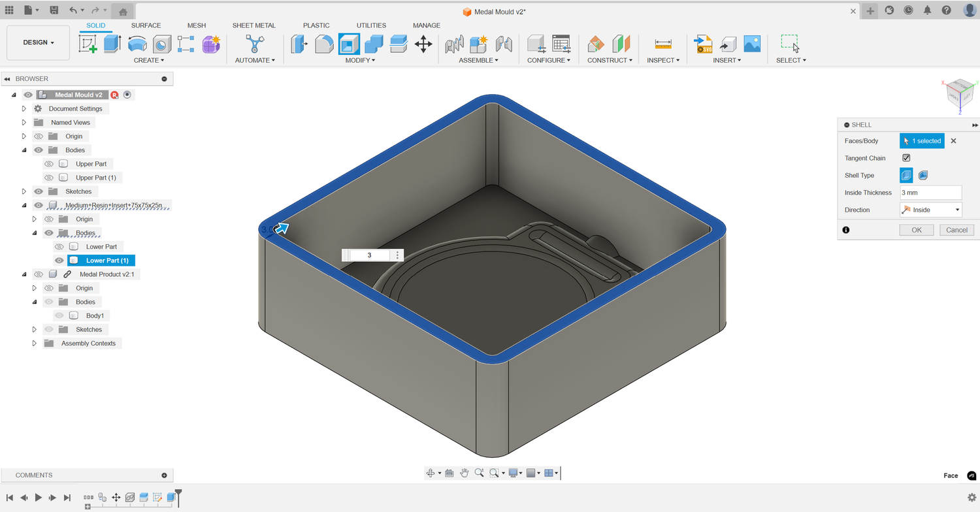Hide the Lower Part (1) body
Viewport: 980px width, 512px height.
pyautogui.click(x=59, y=261)
